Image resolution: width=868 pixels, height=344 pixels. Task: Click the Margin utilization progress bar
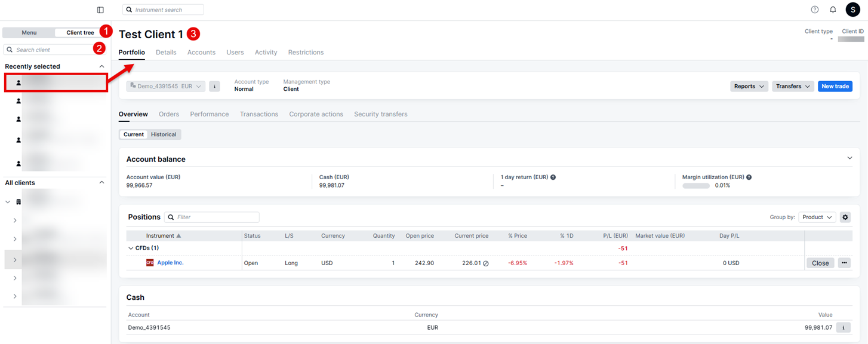(695, 185)
